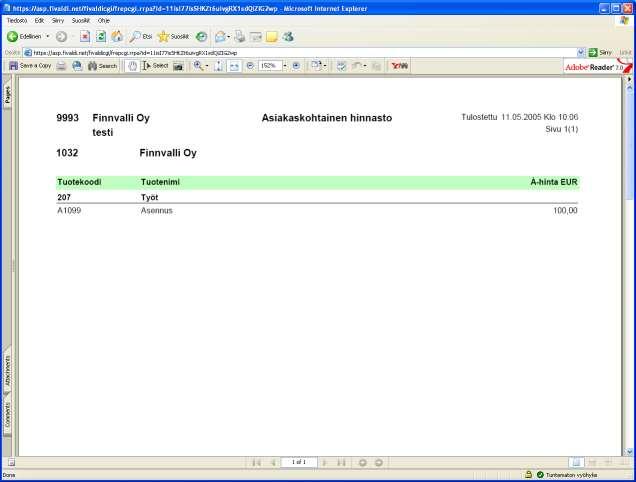Click the 'Tuotekoodi' column header
This screenshot has height=482, width=636.
coord(80,182)
